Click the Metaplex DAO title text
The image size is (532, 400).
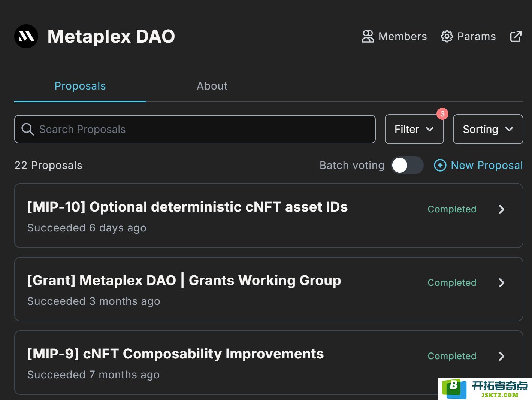[111, 36]
